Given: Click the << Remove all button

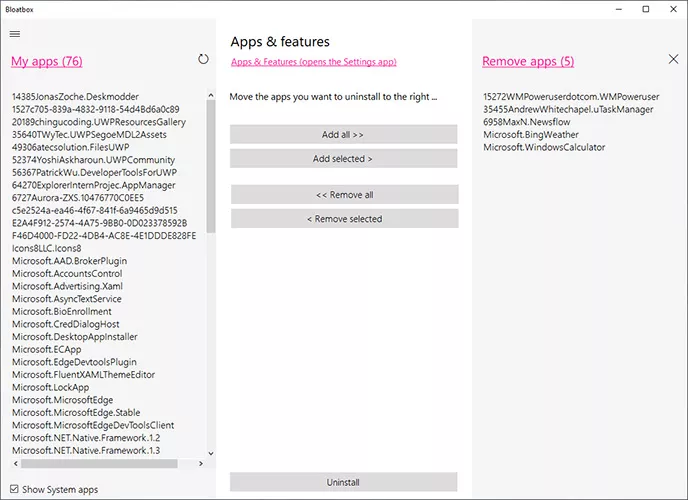Looking at the screenshot, I should pyautogui.click(x=345, y=195).
